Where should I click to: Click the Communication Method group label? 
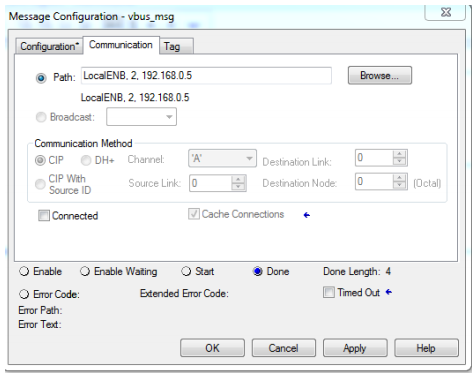(x=83, y=143)
